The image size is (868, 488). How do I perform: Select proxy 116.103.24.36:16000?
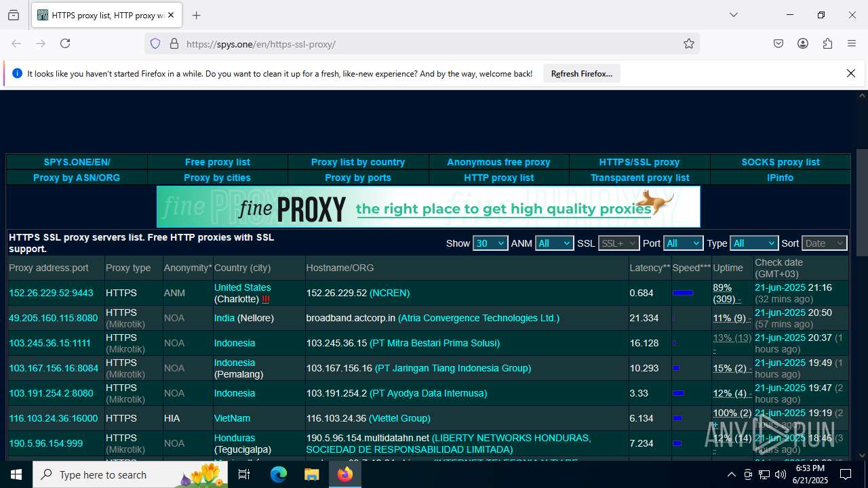pyautogui.click(x=53, y=418)
